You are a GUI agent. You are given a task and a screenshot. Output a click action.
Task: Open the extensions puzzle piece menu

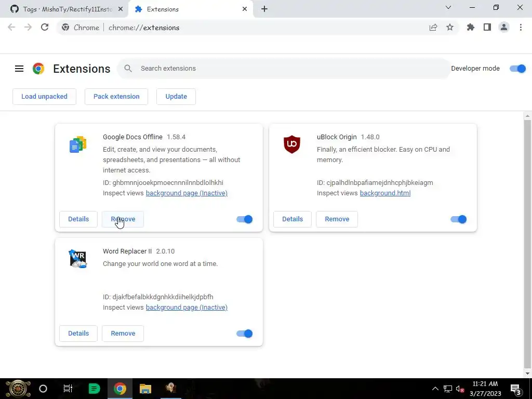click(x=471, y=28)
